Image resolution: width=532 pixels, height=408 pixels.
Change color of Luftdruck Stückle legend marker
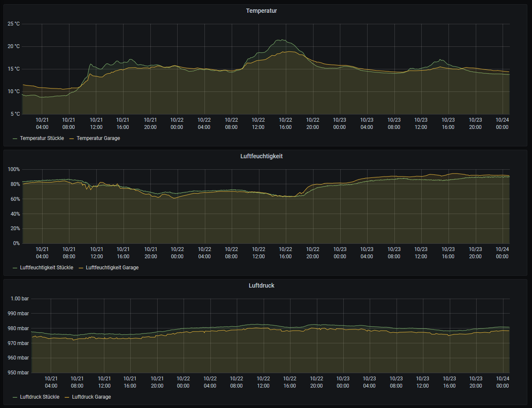tap(15, 397)
